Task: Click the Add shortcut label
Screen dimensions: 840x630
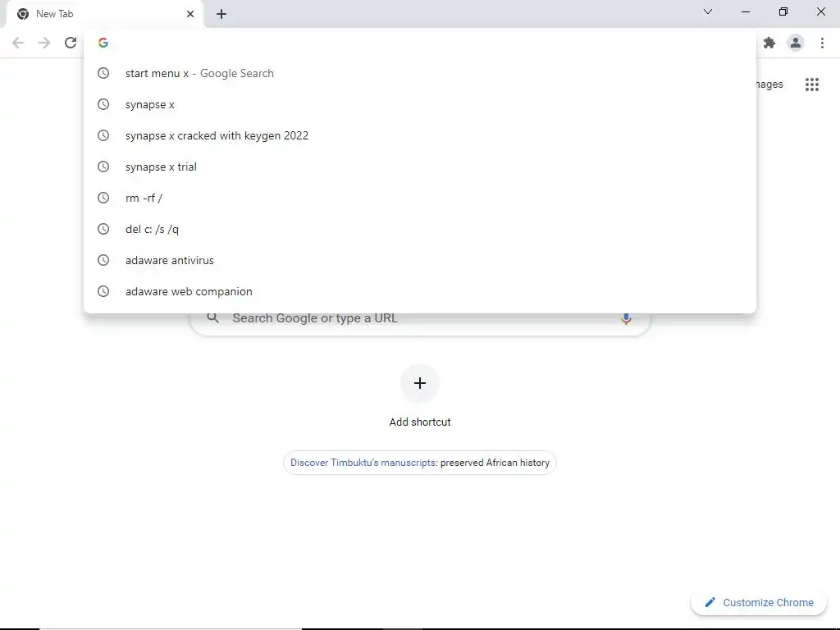Action: pos(420,422)
